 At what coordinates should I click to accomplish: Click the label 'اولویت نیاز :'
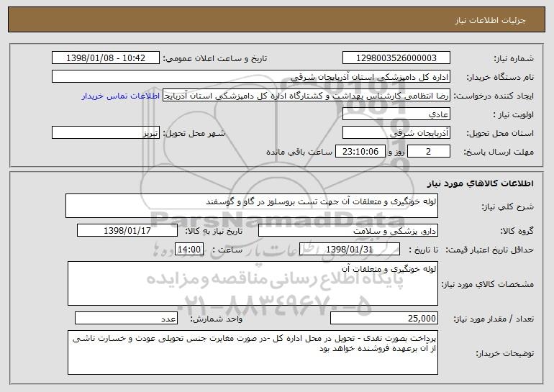[514, 114]
